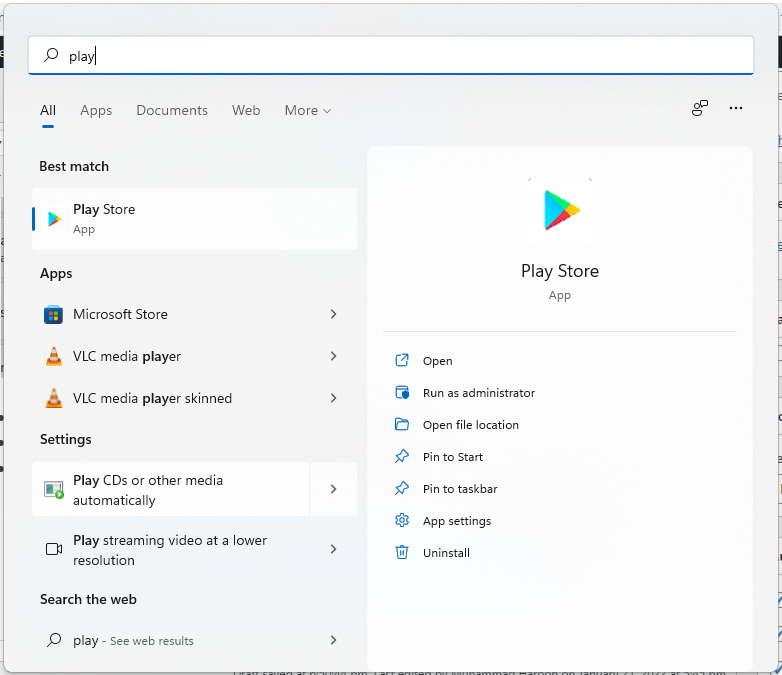782x675 pixels.
Task: Open the three-dot options menu
Action: tap(736, 108)
